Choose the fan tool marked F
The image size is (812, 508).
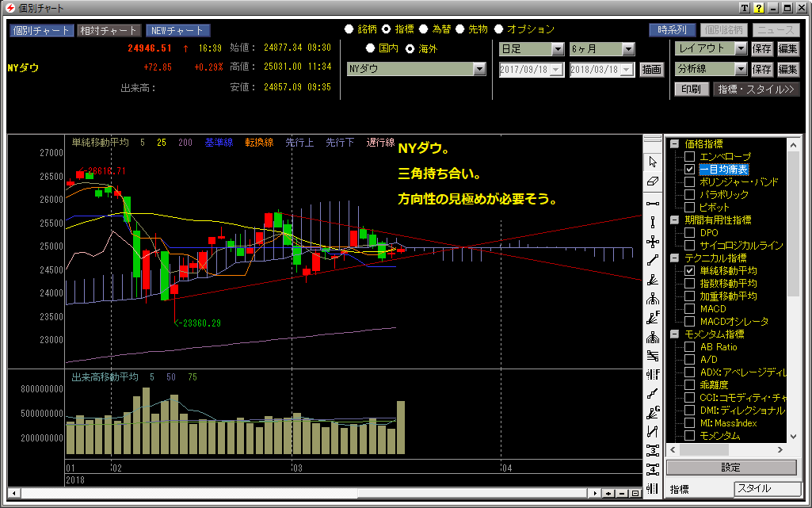click(653, 318)
